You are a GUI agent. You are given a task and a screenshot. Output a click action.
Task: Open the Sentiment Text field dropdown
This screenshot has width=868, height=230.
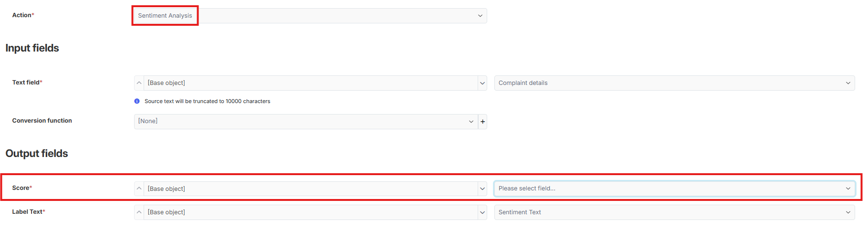click(674, 212)
